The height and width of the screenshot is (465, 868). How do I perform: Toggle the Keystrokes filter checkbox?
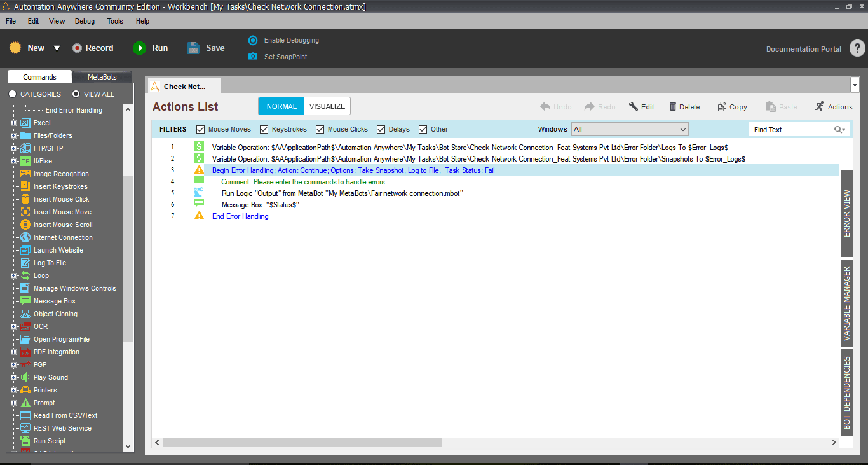264,129
